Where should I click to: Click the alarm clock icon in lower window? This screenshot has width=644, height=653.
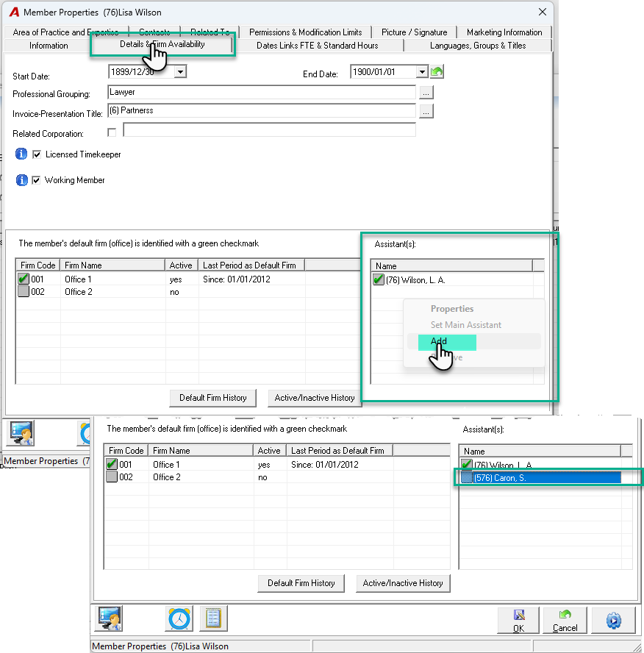tap(179, 618)
